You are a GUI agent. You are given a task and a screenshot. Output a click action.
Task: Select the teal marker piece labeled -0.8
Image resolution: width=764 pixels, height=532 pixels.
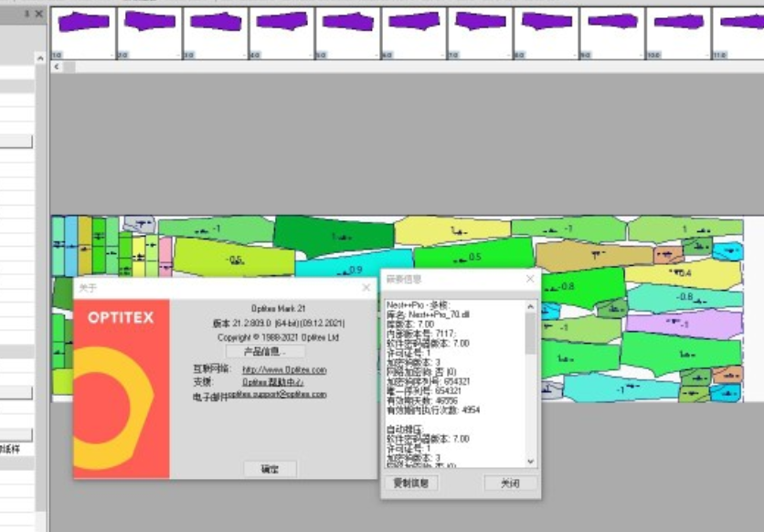[x=684, y=297]
